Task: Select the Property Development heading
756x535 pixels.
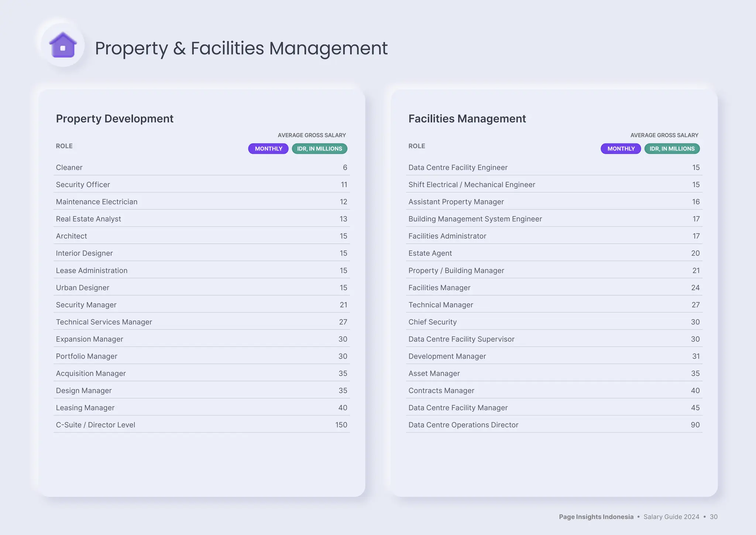Action: click(x=114, y=119)
